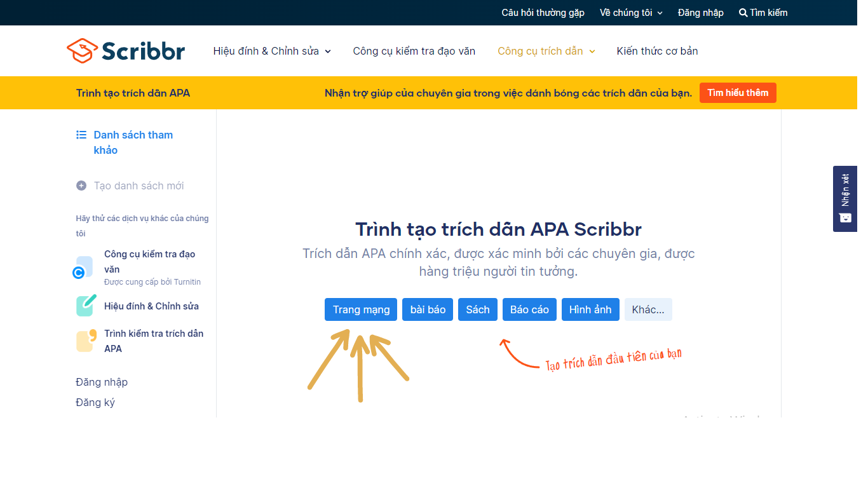Click the Tìm hiểu thêm button
This screenshot has height=488, width=868.
(738, 93)
